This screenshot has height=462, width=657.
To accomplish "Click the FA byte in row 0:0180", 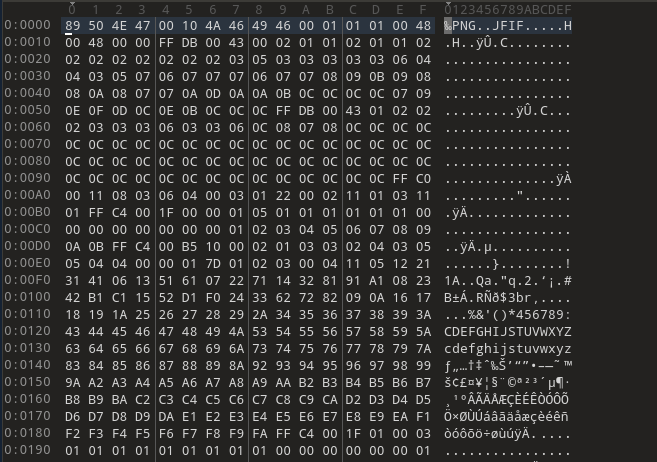I will coord(259,433).
